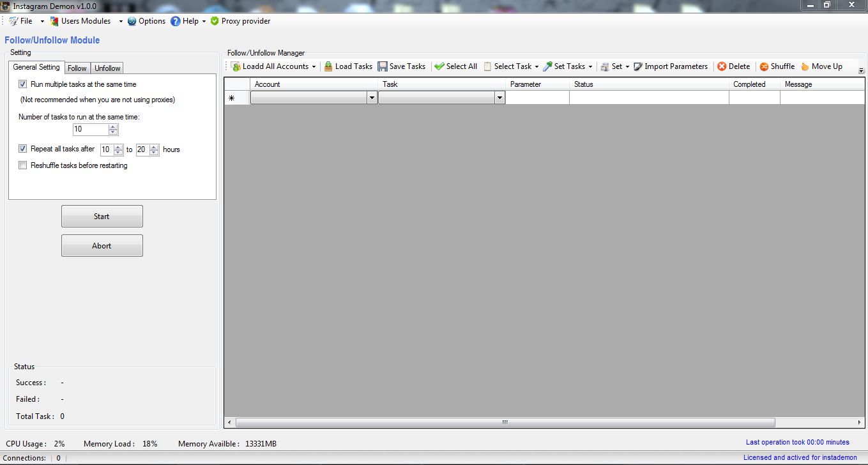
Task: Click the Follow/Unfollow Module heading
Action: [52, 40]
